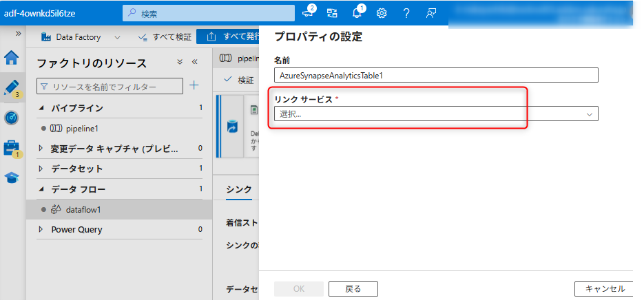This screenshot has height=300, width=644.
Task: Expand the Power Query section
Action: coord(41,229)
